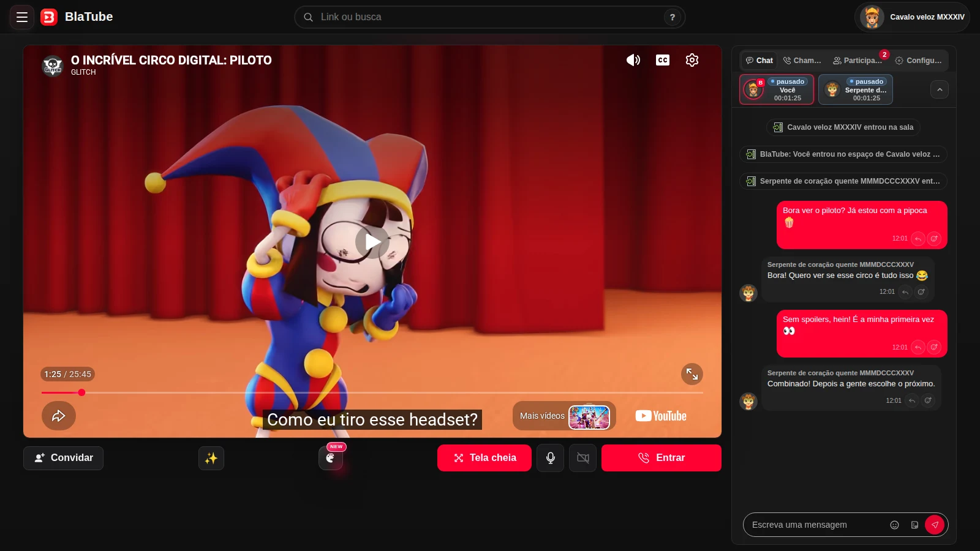React to the 'Quero ver' message
This screenshot has height=551, width=980.
point(921,292)
